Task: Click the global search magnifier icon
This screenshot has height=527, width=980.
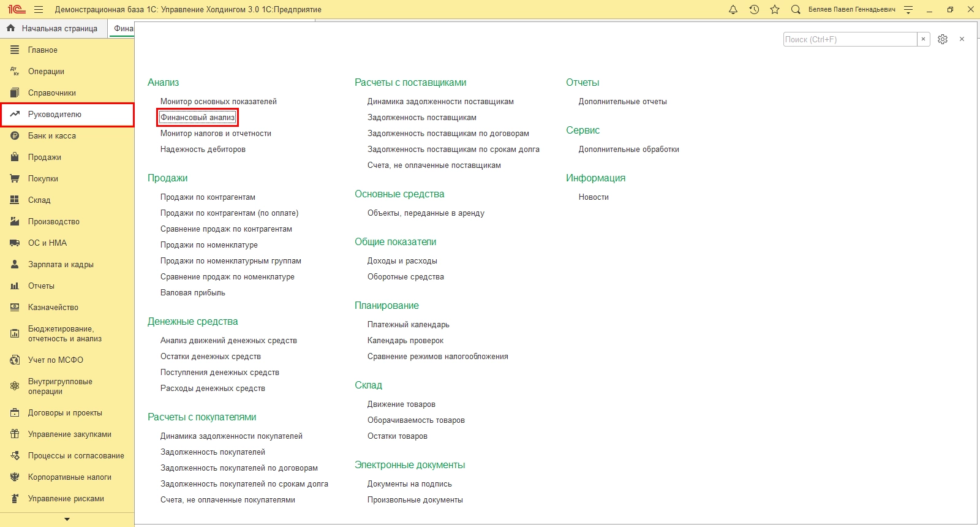Action: tap(796, 10)
